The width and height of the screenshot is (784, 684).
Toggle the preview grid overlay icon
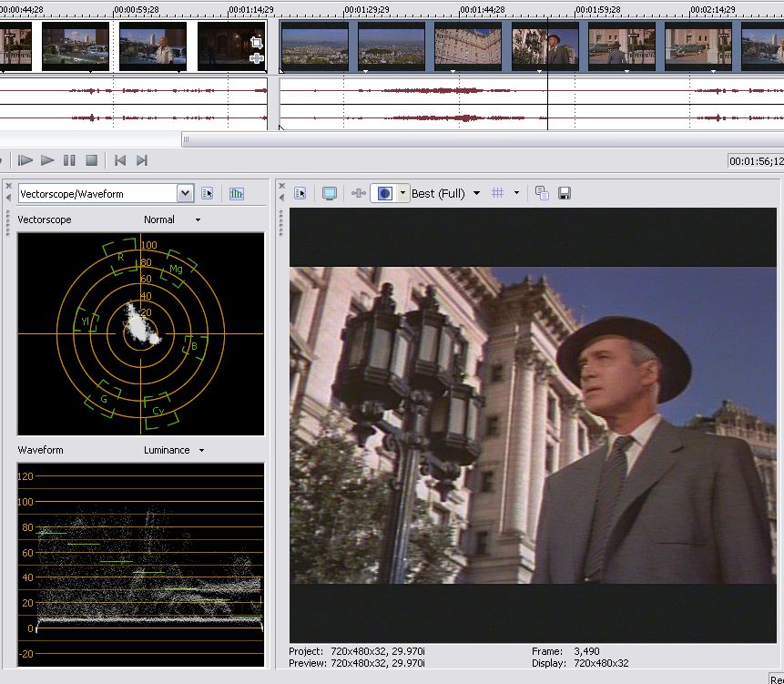click(x=497, y=193)
